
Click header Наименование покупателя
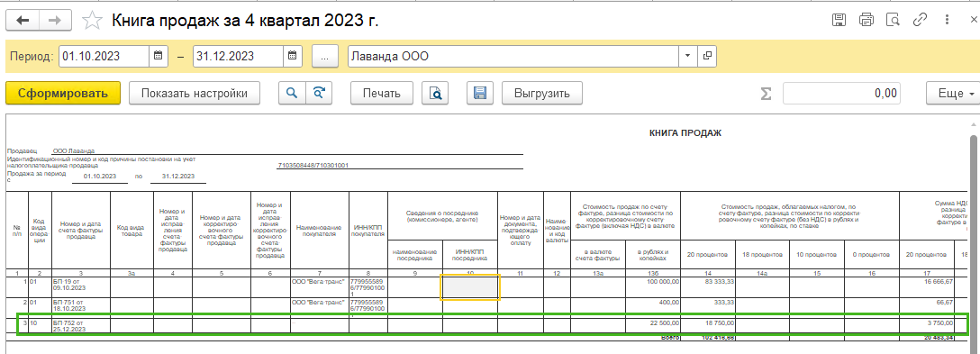(x=320, y=231)
